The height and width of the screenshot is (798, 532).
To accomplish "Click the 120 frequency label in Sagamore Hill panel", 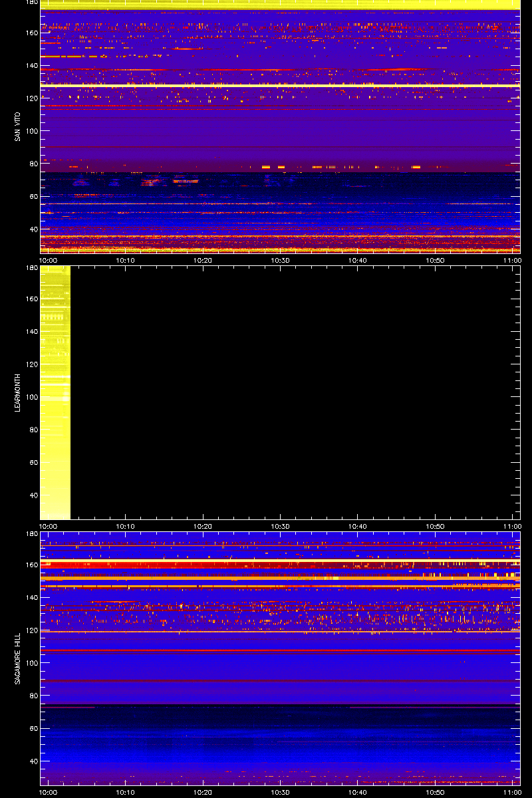I will coord(31,630).
